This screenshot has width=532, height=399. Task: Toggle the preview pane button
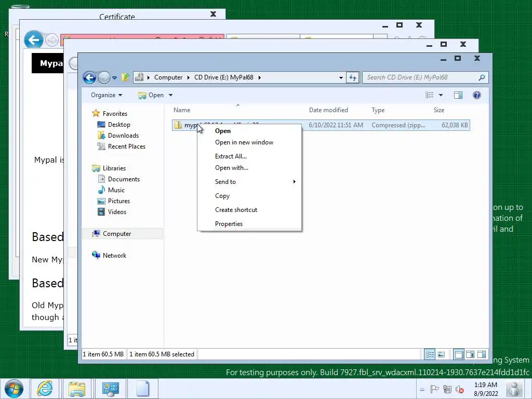coord(458,95)
